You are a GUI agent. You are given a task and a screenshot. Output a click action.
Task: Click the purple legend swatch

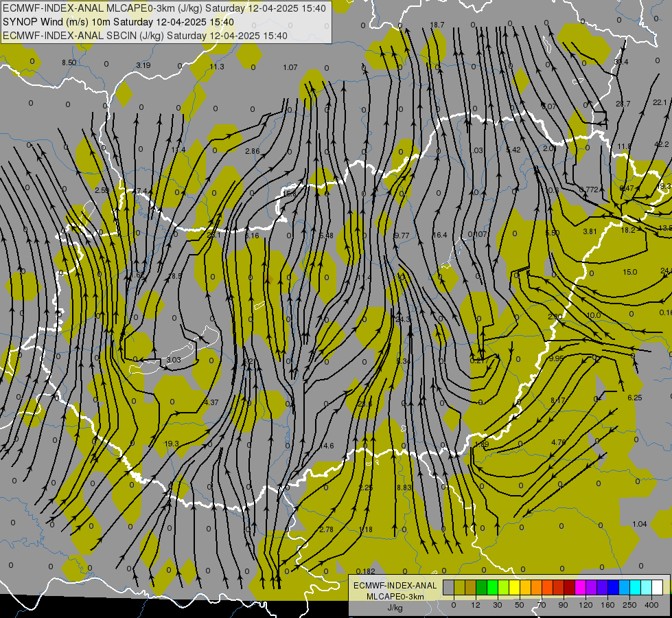point(592,588)
